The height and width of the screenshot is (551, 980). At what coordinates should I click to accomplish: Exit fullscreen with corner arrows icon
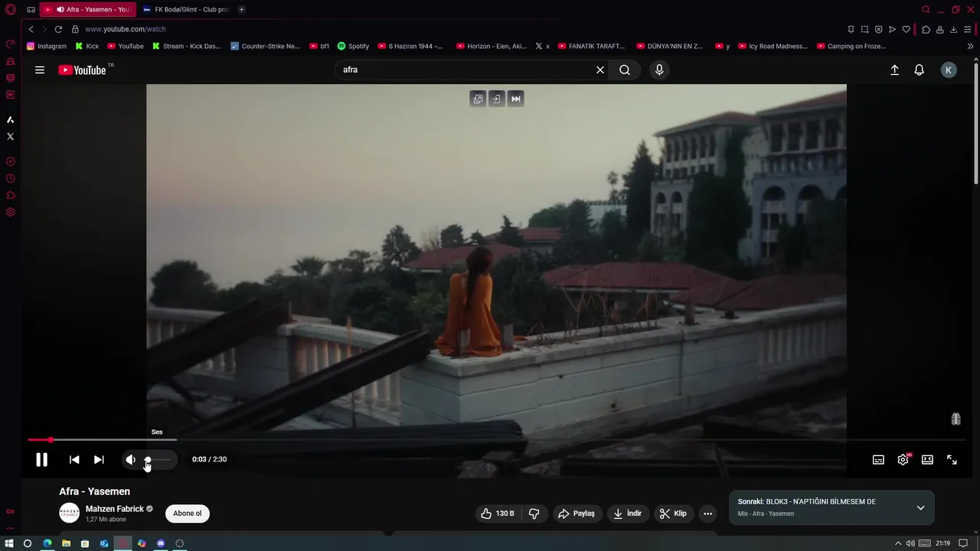952,459
